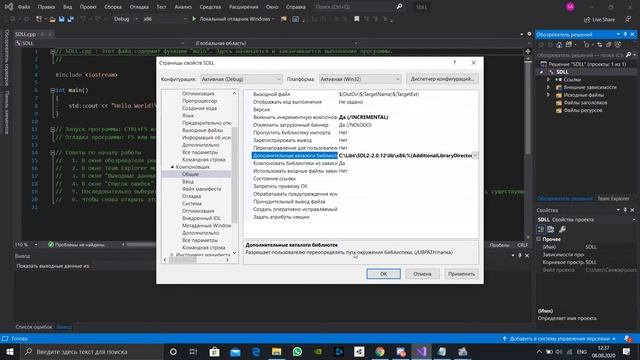
Task: Select Система item in properties tree
Action: (192, 204)
